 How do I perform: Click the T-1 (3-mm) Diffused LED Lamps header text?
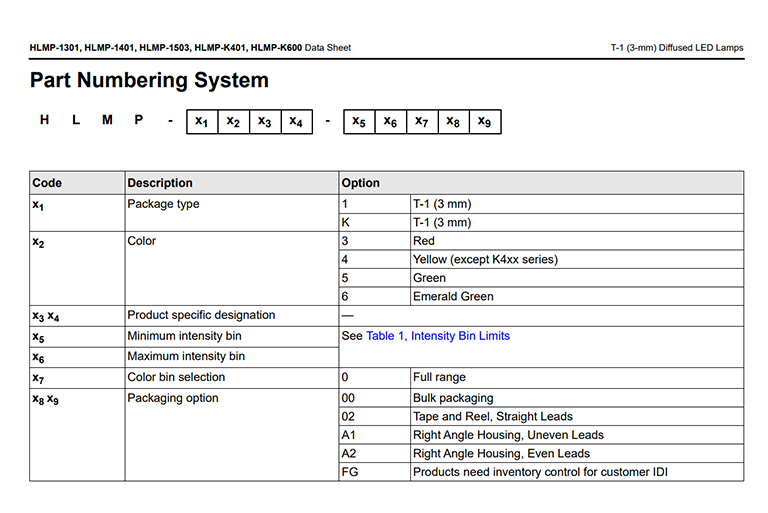tap(677, 48)
